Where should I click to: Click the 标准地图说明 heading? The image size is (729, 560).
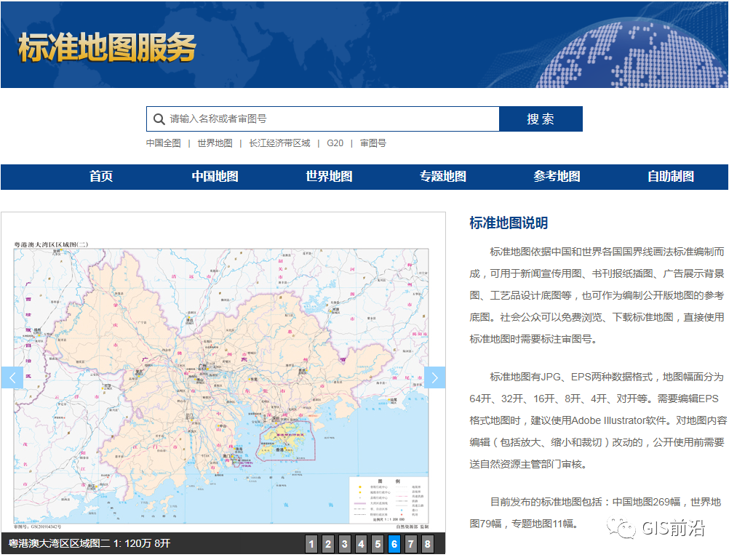pyautogui.click(x=509, y=223)
